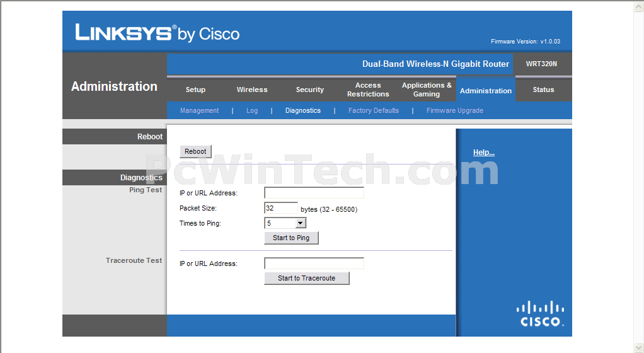Open the Help... link
Screen dimensions: 644x353
(x=483, y=153)
